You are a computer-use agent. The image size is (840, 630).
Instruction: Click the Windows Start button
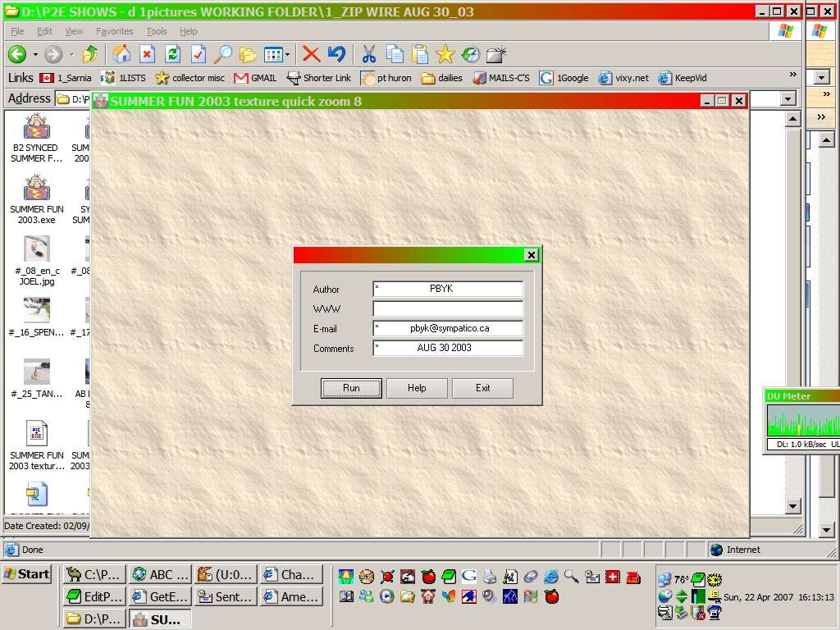tap(27, 574)
